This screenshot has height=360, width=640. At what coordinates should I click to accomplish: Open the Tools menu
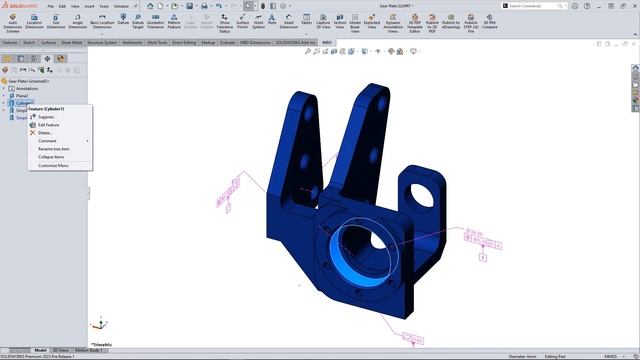[x=104, y=6]
